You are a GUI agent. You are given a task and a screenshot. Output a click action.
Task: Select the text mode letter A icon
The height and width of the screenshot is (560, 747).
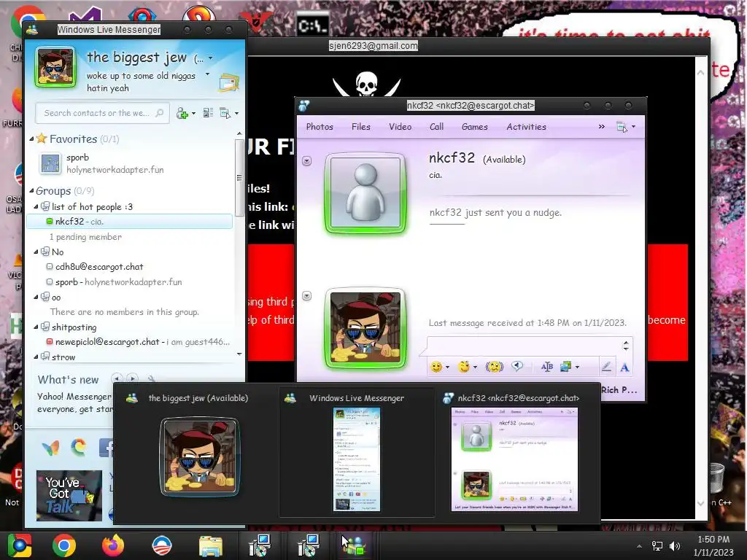[624, 367]
